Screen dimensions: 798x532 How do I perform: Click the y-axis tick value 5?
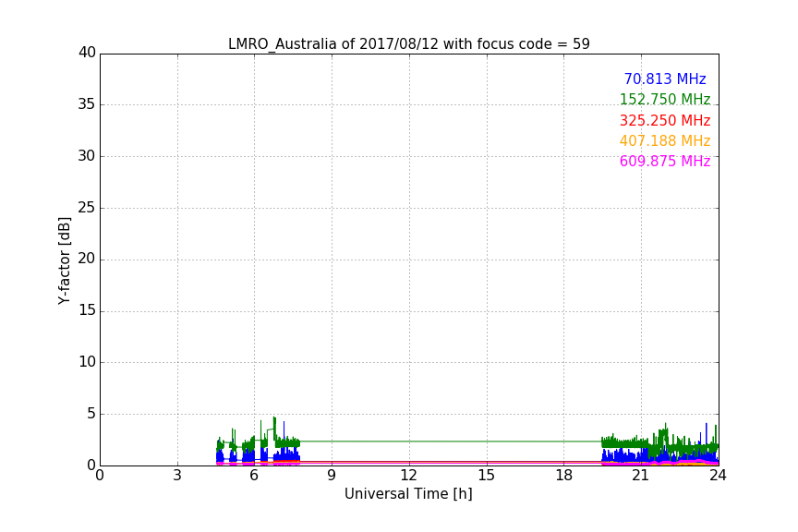click(91, 414)
